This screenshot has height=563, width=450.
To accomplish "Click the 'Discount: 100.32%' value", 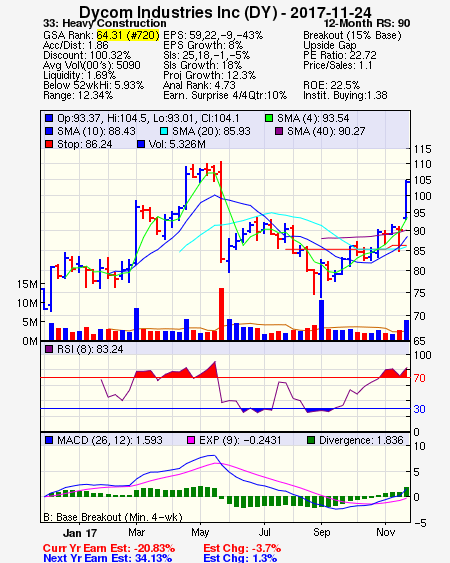I will pos(87,55).
